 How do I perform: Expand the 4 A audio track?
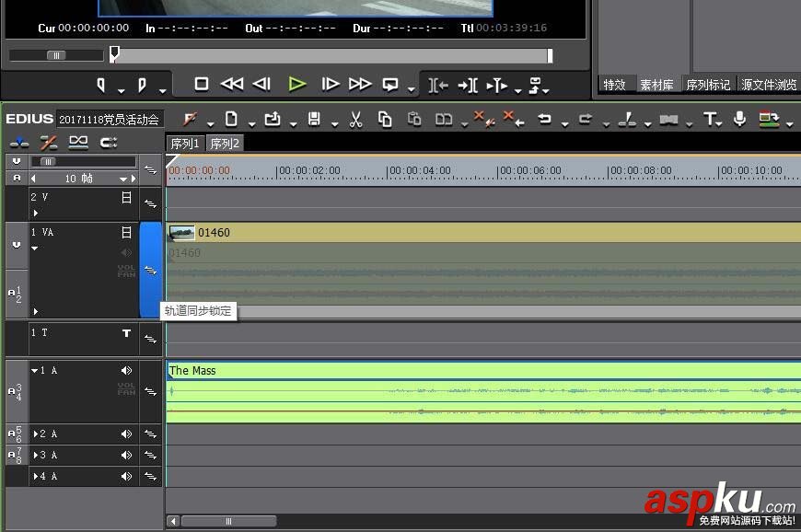[36, 477]
